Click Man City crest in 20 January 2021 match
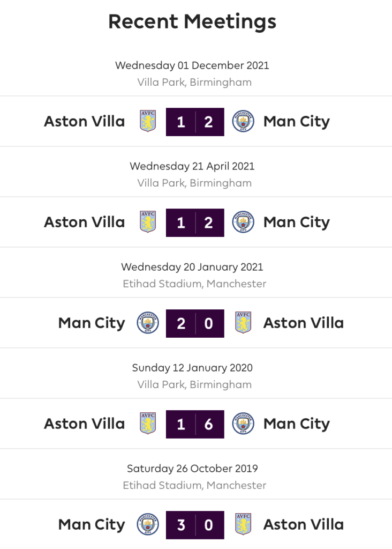Image resolution: width=392 pixels, height=549 pixels. point(148,323)
